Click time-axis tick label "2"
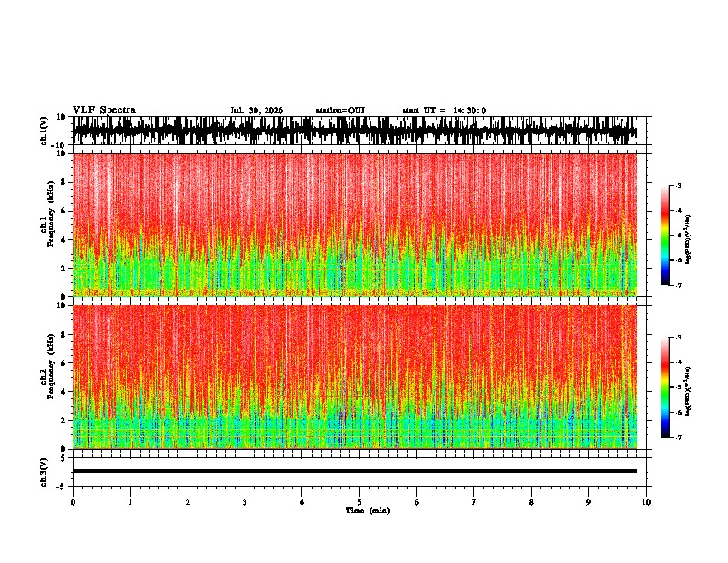The width and height of the screenshot is (728, 563). coord(188,502)
